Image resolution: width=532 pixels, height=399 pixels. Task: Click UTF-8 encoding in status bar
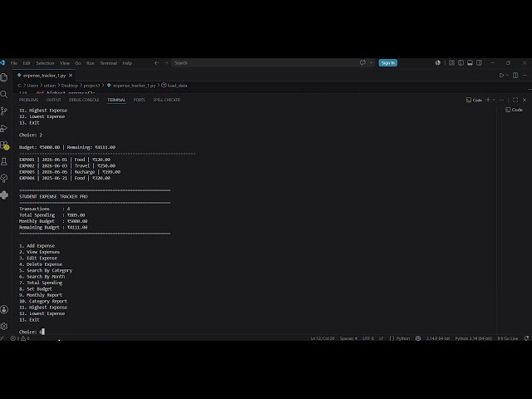(368, 338)
